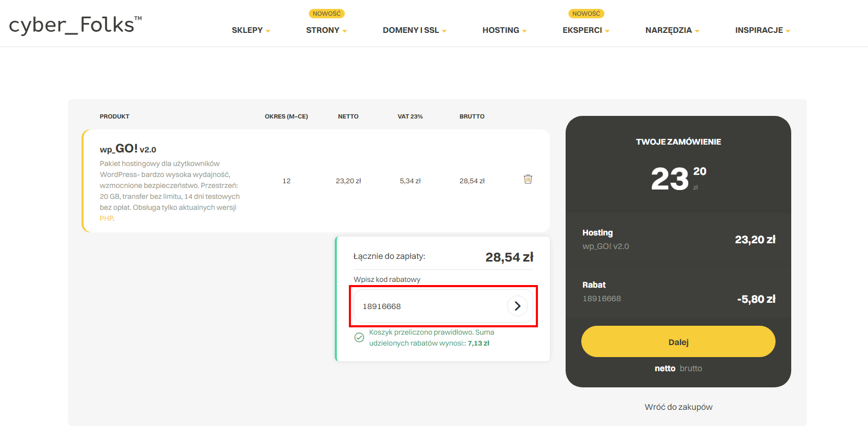Select VAT amount 5,34 zł

point(410,181)
